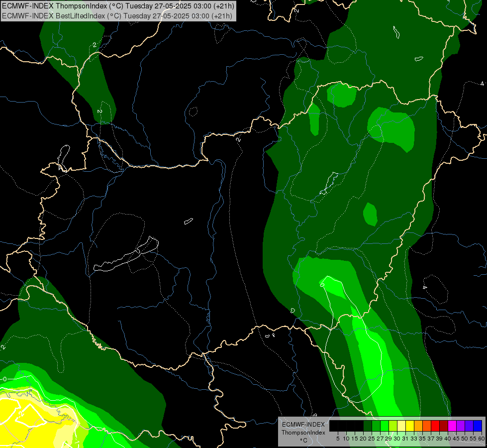Click the BestLiftedIndex title line in the header
The height and width of the screenshot is (448, 487).
point(117,15)
